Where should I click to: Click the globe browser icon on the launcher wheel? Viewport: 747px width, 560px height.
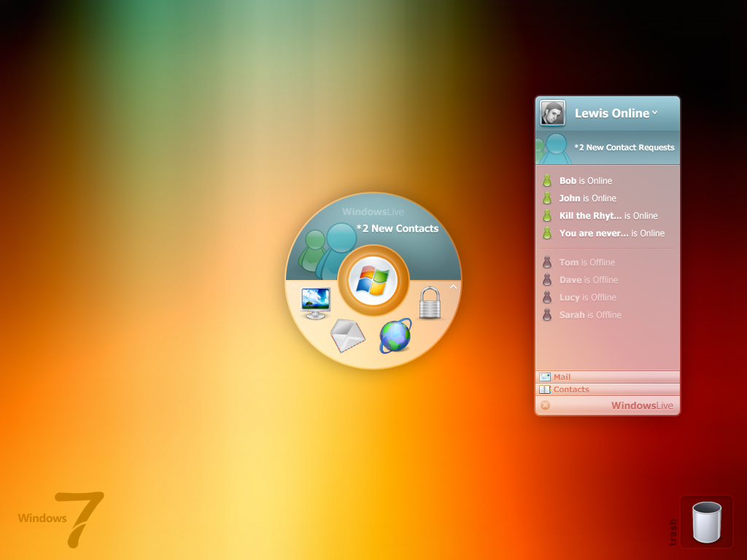(x=396, y=338)
